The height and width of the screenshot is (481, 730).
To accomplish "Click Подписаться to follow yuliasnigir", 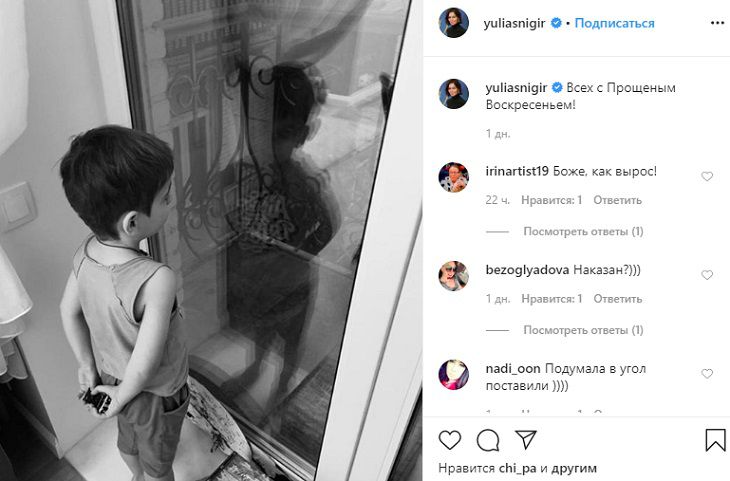I will click(x=615, y=23).
